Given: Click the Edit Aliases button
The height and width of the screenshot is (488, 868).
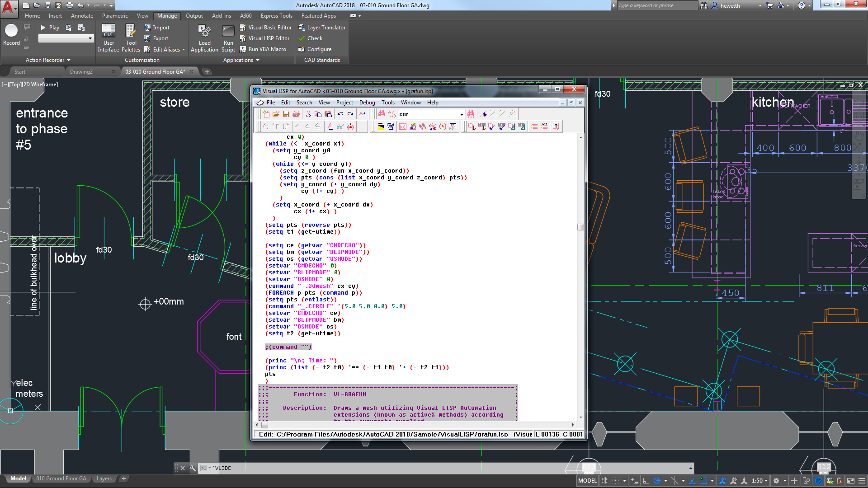Looking at the screenshot, I should pyautogui.click(x=166, y=49).
